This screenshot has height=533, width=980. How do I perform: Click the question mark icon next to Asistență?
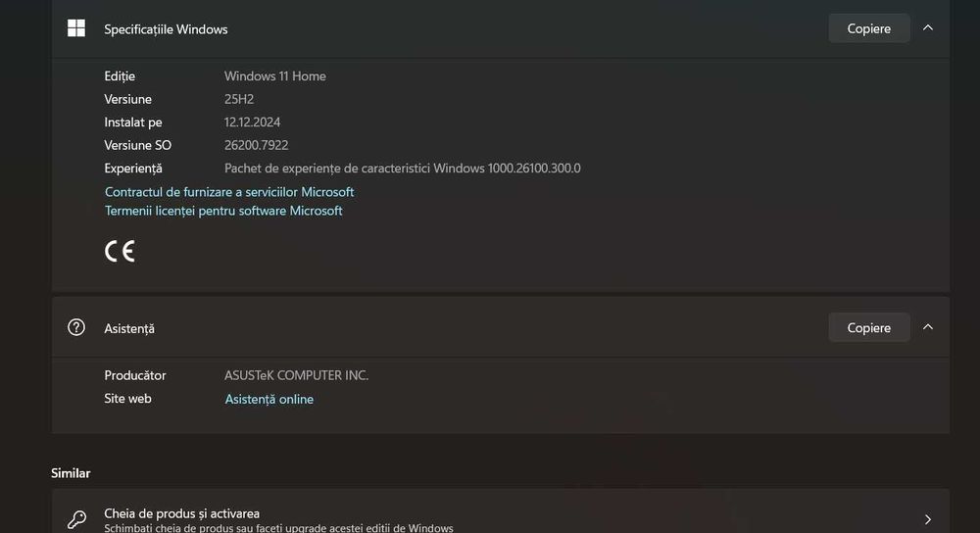(x=76, y=327)
